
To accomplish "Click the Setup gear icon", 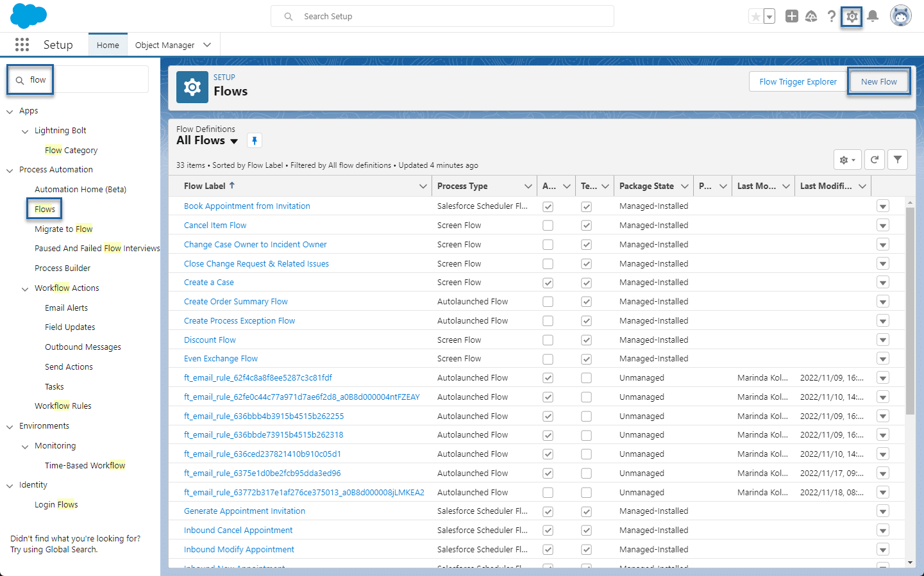I will coord(851,16).
